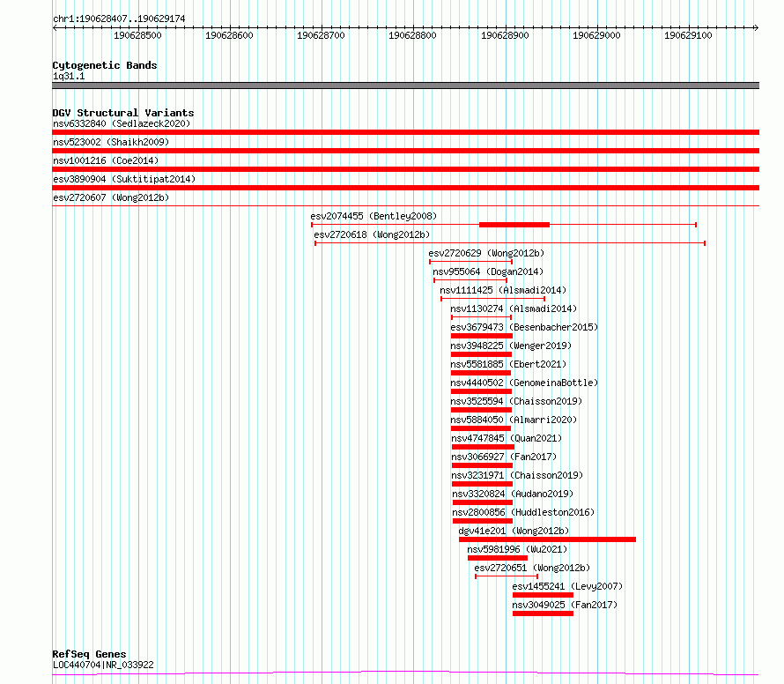The height and width of the screenshot is (684, 784).
Task: Click the red bar under nsv3049025 (Fan2017)
Action: [543, 613]
